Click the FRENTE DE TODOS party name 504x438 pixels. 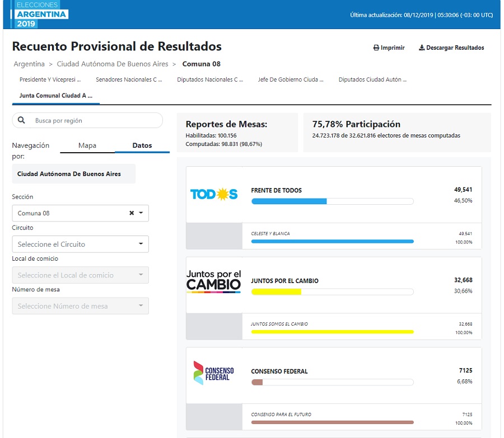[277, 190]
